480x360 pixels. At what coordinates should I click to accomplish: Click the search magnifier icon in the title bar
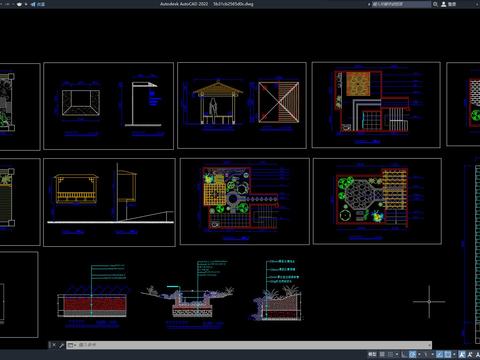tap(435, 4)
